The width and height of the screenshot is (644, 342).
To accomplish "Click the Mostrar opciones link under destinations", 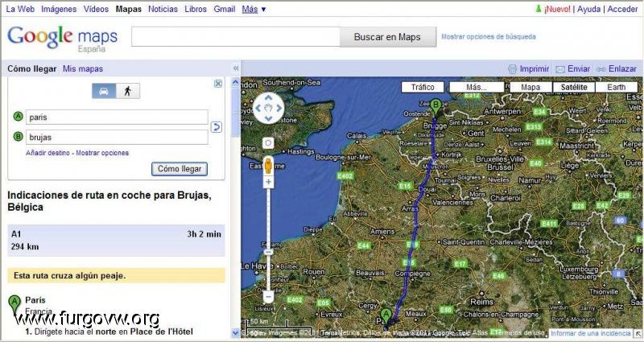I will click(x=102, y=153).
